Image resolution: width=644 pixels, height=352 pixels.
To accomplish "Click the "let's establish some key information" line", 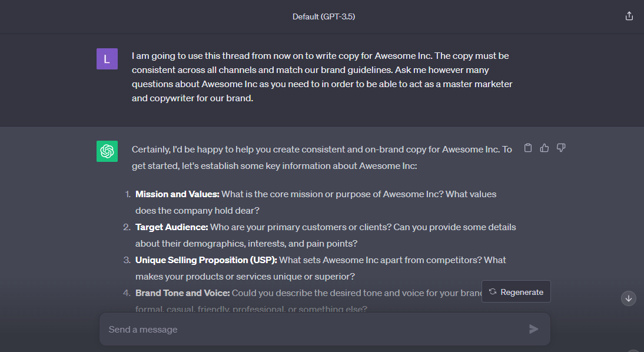I will (x=274, y=166).
